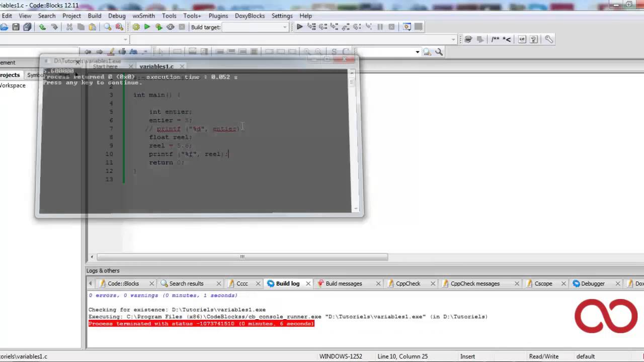Click the Next line debug icon
644x362 pixels.
pos(323,27)
